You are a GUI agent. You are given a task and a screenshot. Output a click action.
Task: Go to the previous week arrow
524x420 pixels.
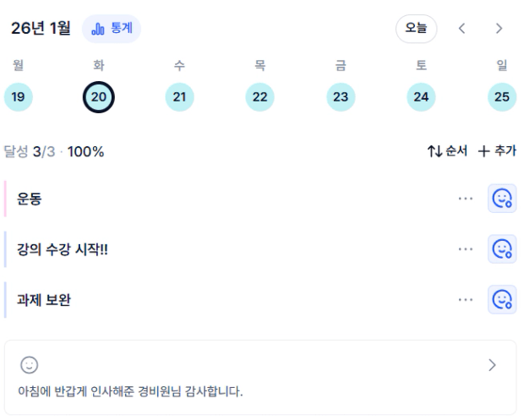pos(461,29)
